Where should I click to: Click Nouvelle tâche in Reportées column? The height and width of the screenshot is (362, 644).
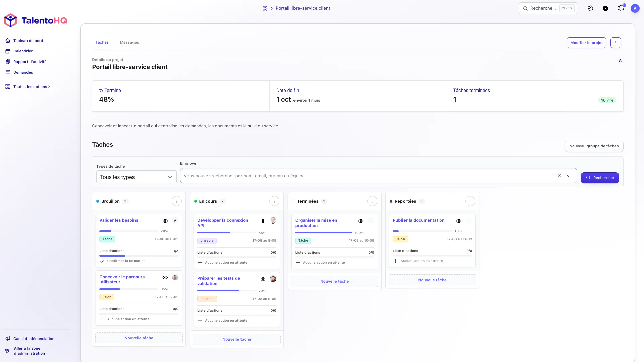pyautogui.click(x=432, y=280)
